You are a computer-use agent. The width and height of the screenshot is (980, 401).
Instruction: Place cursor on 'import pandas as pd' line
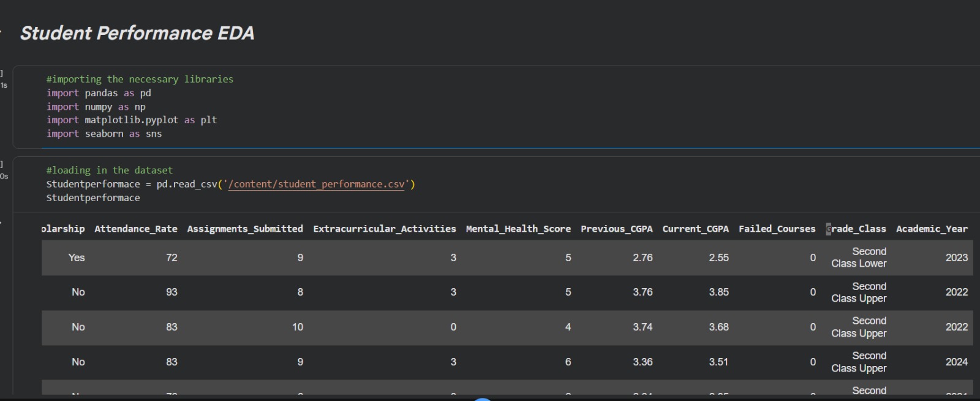coord(99,93)
